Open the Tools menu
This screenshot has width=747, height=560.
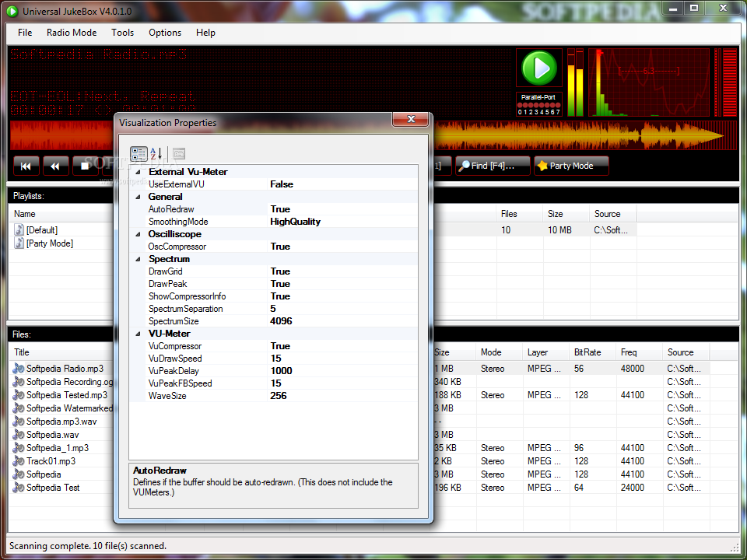click(x=122, y=33)
